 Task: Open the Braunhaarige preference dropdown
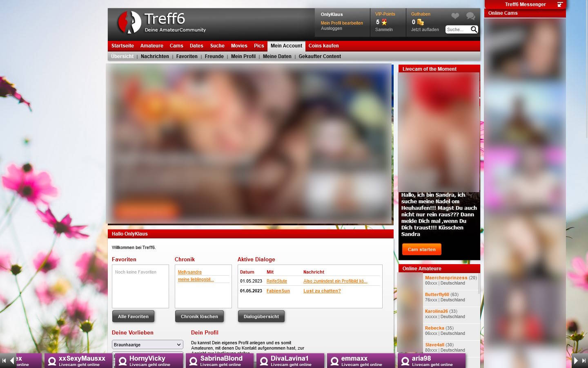(147, 345)
